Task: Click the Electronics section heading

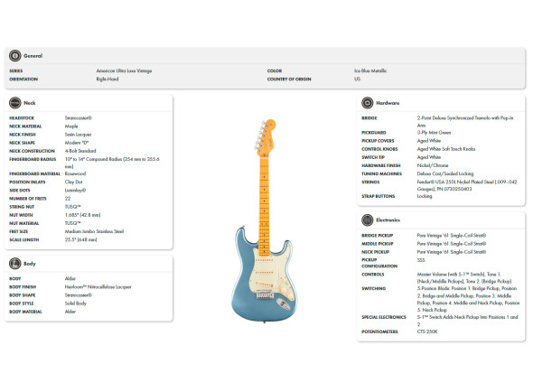Action: click(x=388, y=220)
